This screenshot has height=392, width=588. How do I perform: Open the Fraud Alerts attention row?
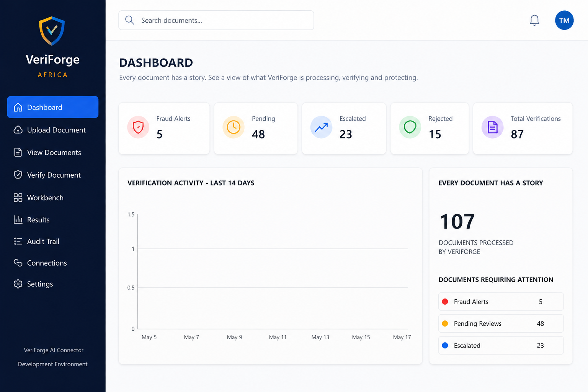point(501,302)
